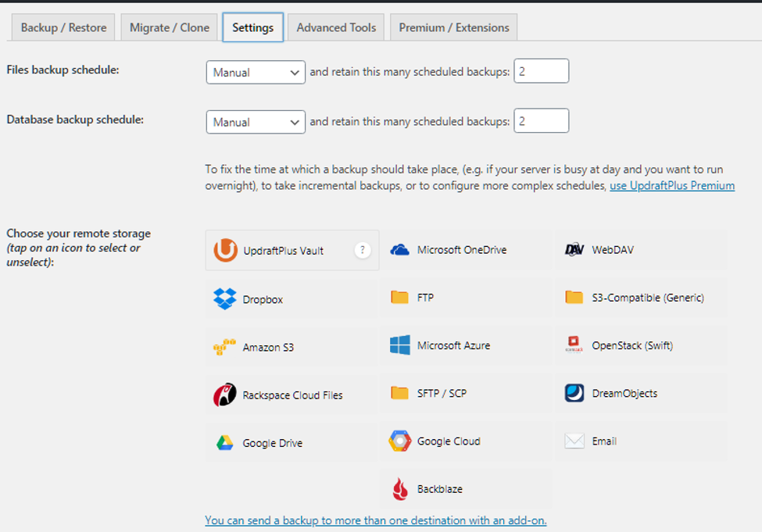Image resolution: width=762 pixels, height=532 pixels.
Task: Focus the Files retain scheduled backups field
Action: click(541, 72)
